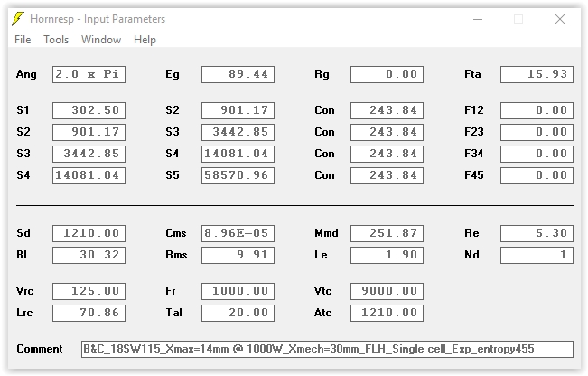Click the Rg input field
588x376 pixels.
coord(387,74)
